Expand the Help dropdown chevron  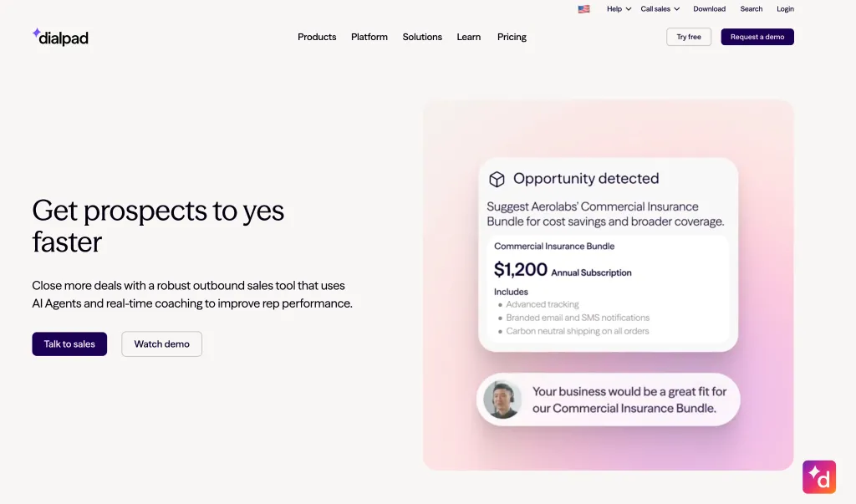629,9
